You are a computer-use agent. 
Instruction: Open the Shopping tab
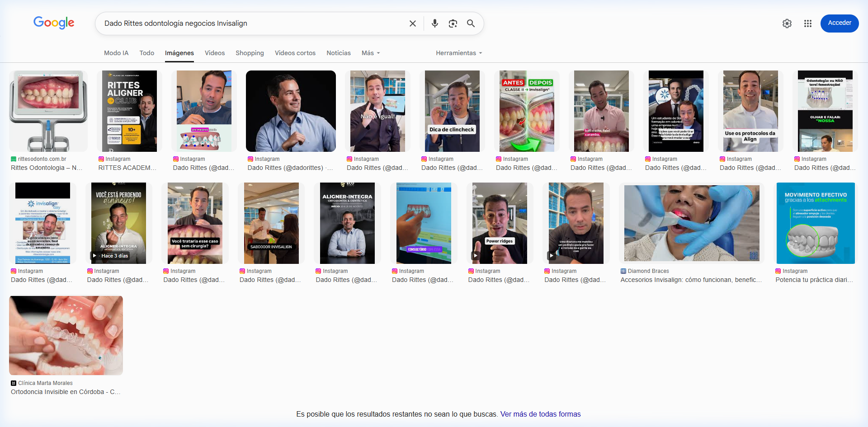tap(250, 53)
